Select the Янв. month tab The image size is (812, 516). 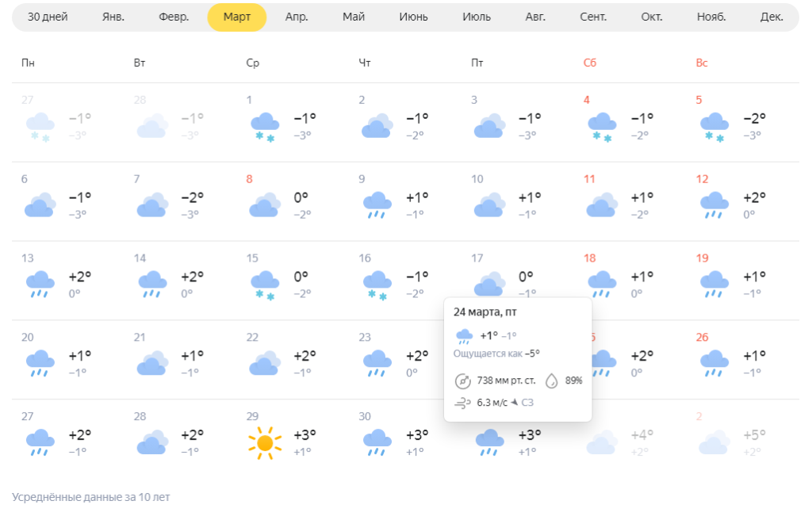(x=113, y=17)
